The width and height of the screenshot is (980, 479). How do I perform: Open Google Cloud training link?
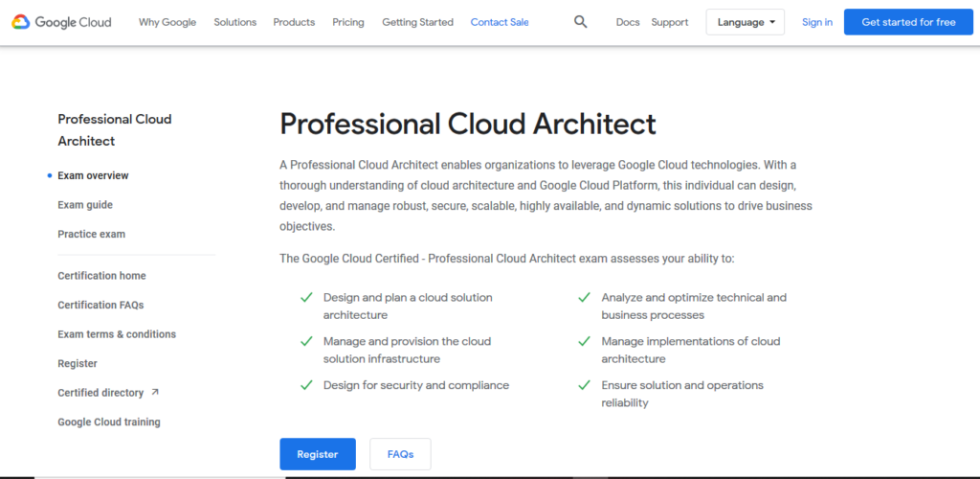coord(109,422)
